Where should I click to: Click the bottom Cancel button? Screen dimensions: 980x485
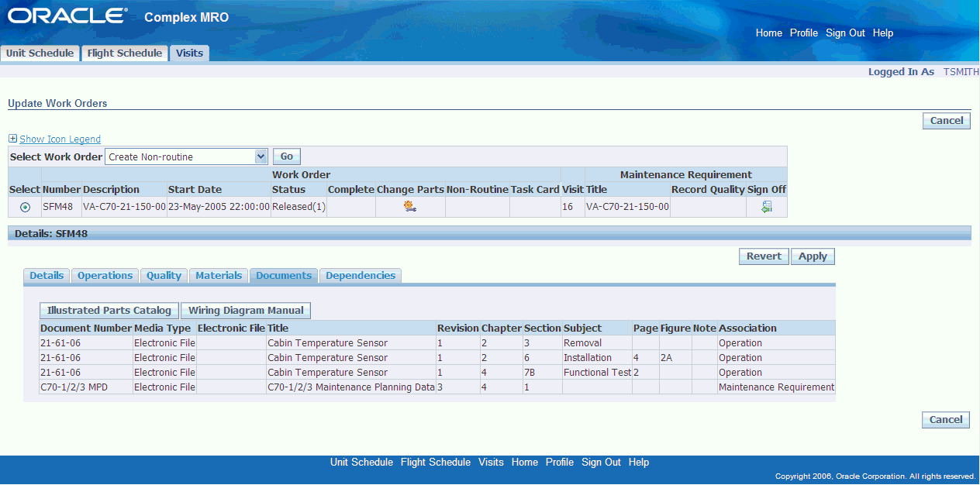pos(947,419)
